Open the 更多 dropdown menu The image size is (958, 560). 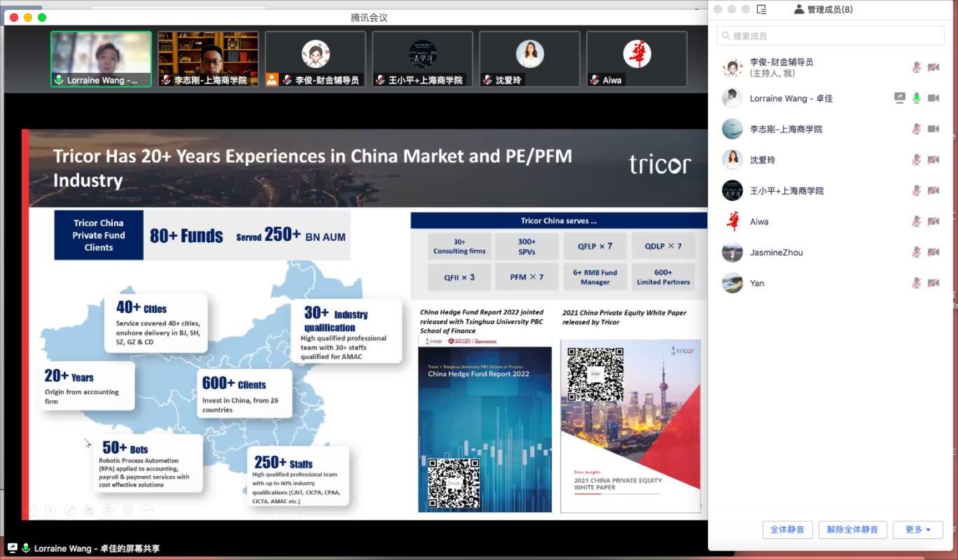pyautogui.click(x=918, y=530)
